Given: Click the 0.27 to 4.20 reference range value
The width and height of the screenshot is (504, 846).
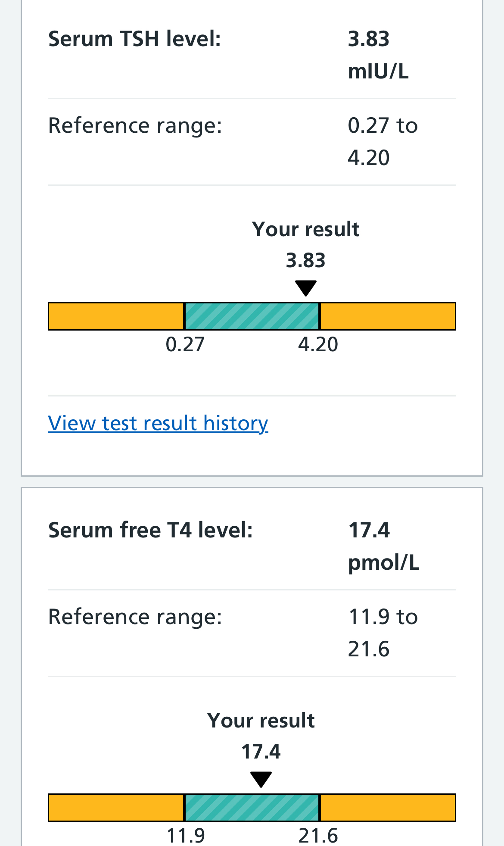Looking at the screenshot, I should pyautogui.click(x=382, y=141).
